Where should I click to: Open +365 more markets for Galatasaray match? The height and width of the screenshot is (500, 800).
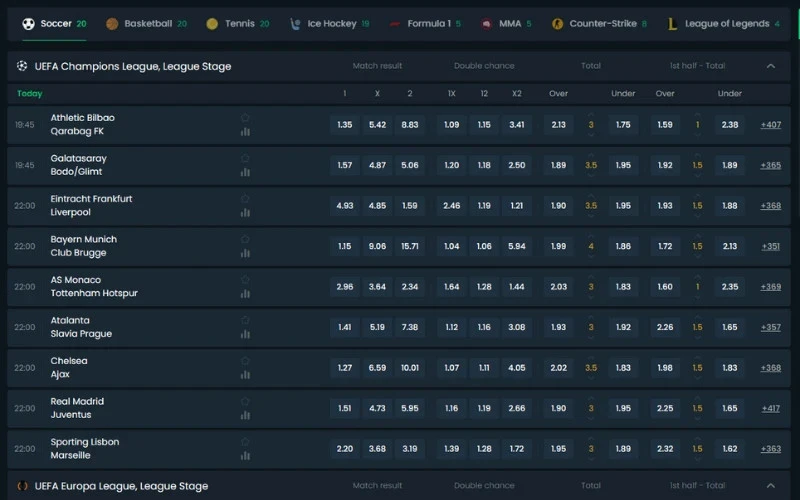(x=770, y=165)
